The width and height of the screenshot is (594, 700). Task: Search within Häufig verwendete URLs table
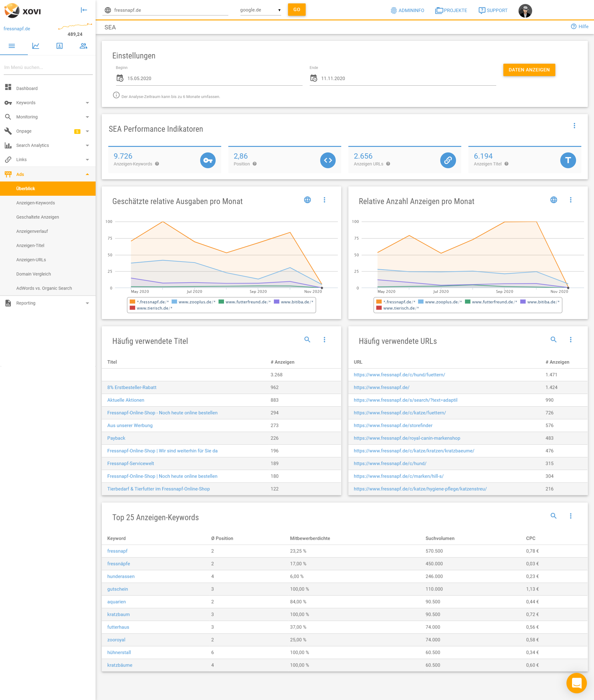click(x=553, y=339)
